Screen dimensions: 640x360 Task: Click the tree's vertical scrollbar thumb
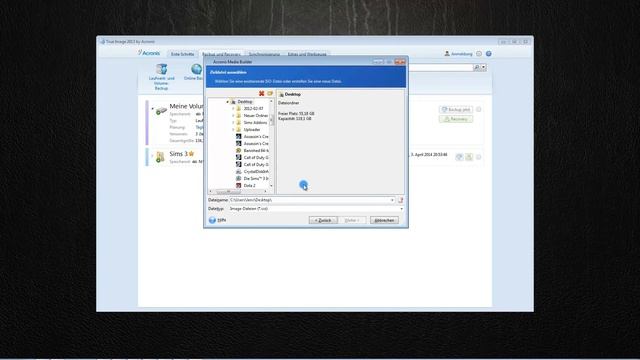(271, 120)
